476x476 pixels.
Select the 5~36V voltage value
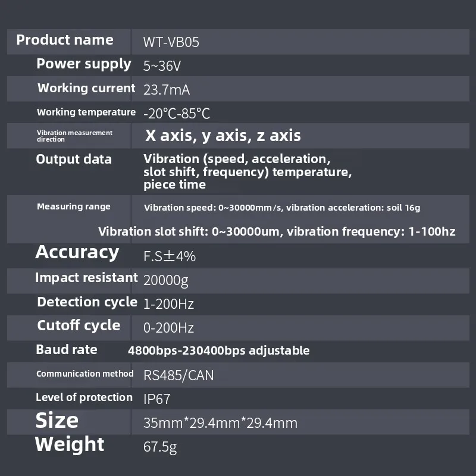[x=162, y=66]
